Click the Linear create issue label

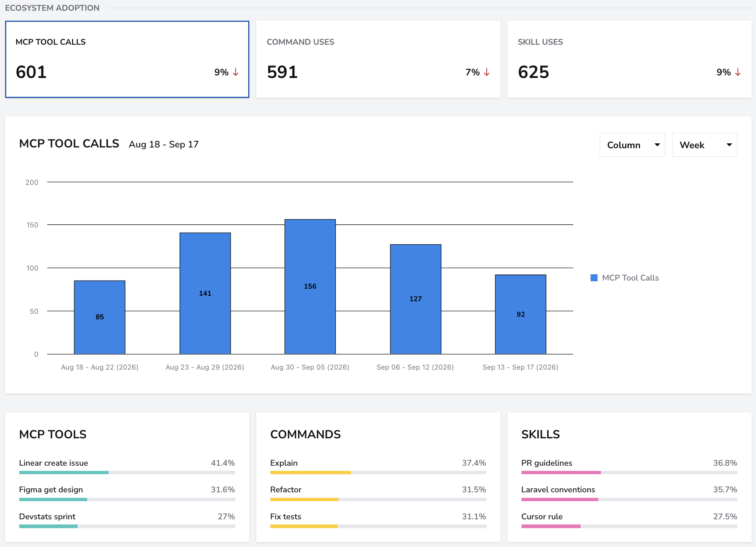point(54,463)
